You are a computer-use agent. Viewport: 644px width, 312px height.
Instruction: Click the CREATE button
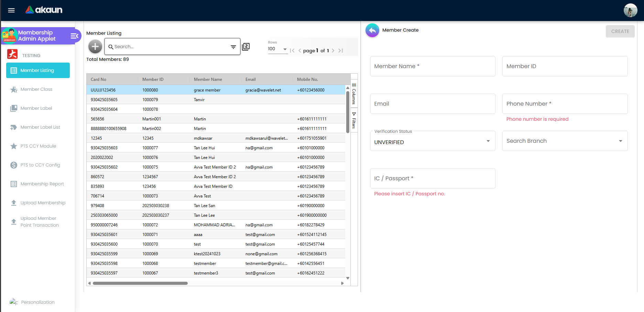click(x=620, y=31)
